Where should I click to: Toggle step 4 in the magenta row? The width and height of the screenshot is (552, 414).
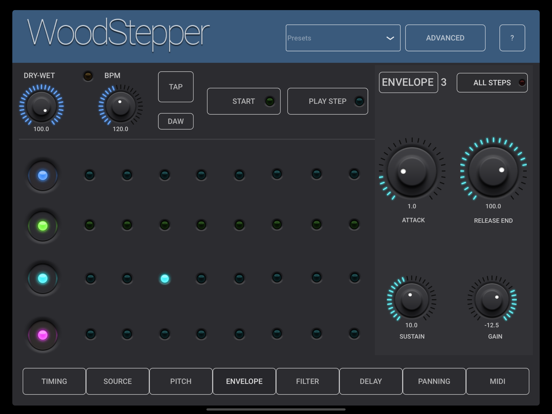pyautogui.click(x=201, y=334)
